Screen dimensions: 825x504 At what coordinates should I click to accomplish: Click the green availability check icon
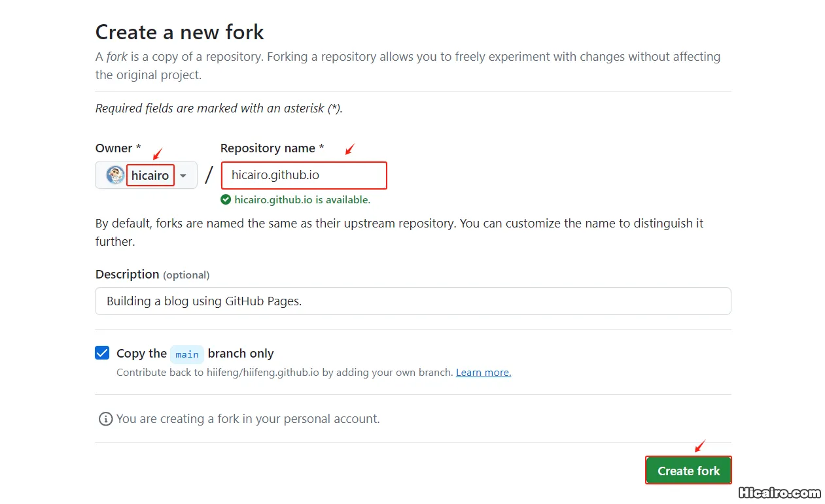click(x=225, y=199)
